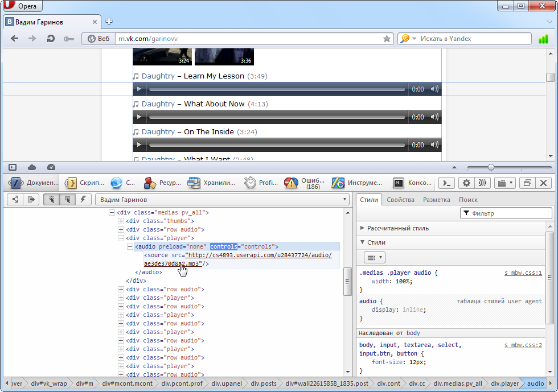This screenshot has height=392, width=558.
Task: Focus the Фильтр styles field
Action: [506, 213]
